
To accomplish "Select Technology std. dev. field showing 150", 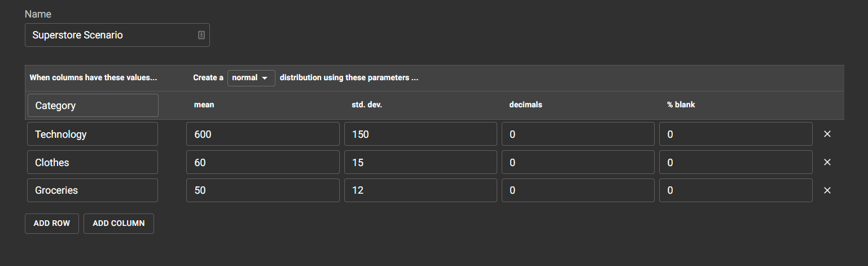I will pos(420,134).
